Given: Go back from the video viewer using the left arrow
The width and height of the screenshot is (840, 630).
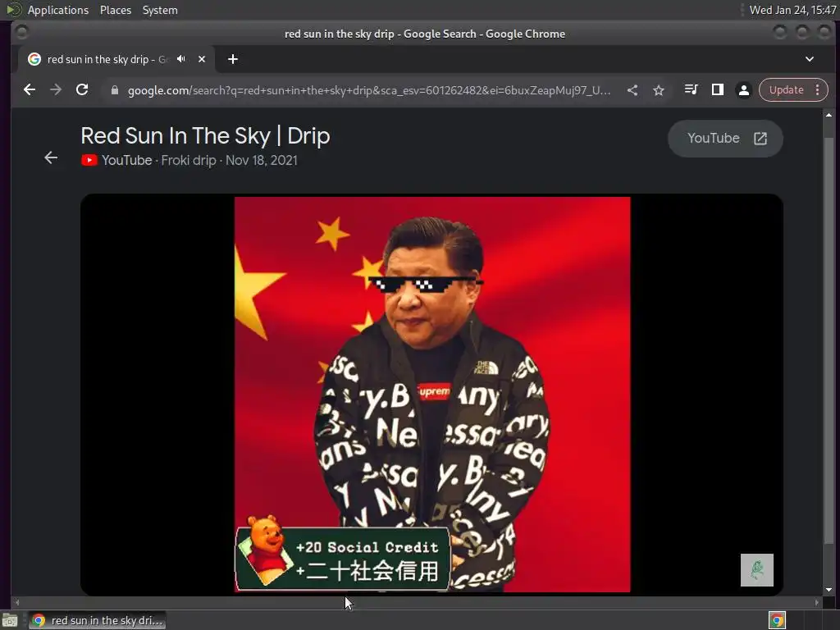Looking at the screenshot, I should coord(51,157).
